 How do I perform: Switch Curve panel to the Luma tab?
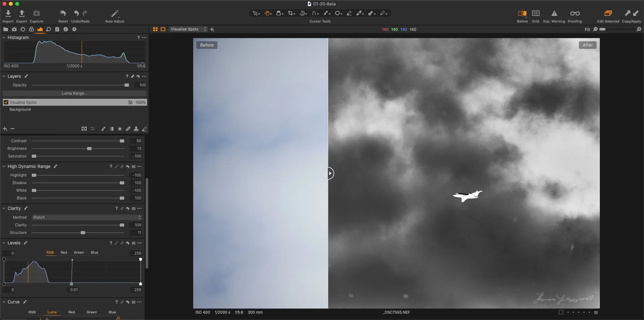pyautogui.click(x=52, y=312)
